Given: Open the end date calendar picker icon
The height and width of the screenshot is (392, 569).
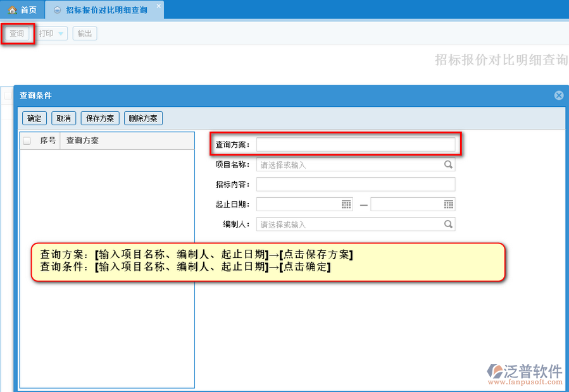Looking at the screenshot, I should [449, 204].
